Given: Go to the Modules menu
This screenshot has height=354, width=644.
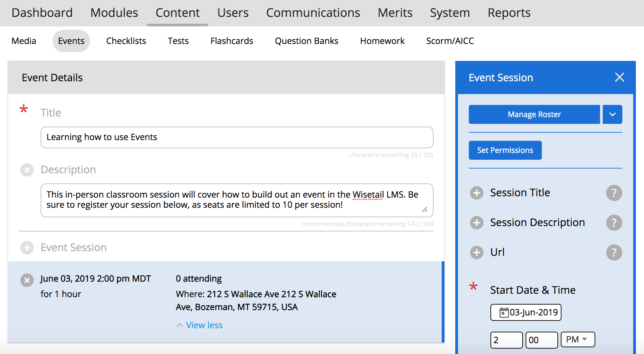Looking at the screenshot, I should pos(114,13).
